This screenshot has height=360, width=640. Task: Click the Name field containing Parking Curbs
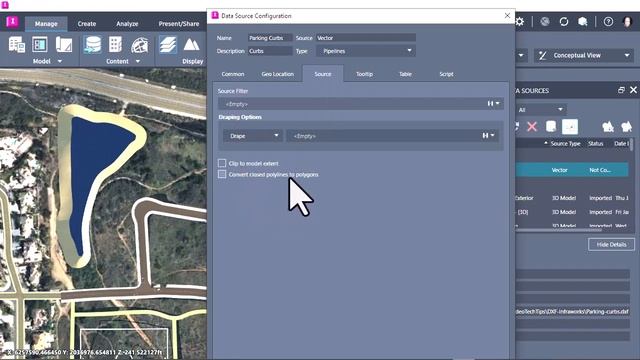(270, 38)
